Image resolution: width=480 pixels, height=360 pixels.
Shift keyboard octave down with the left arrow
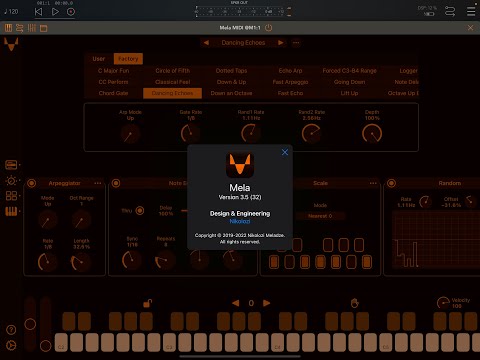coord(236,303)
